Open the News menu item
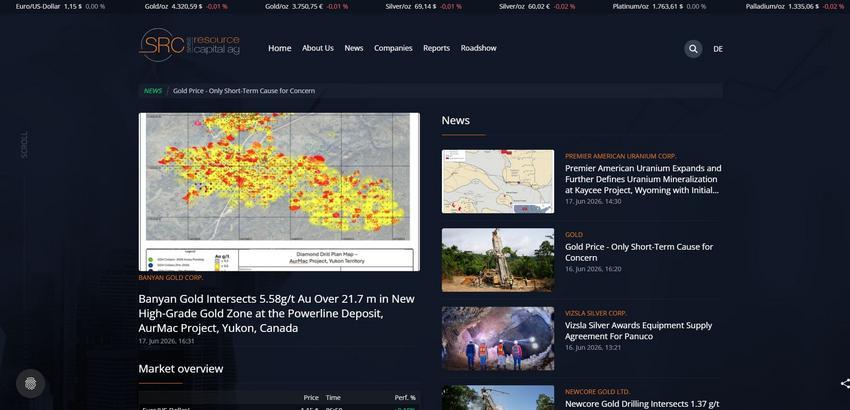The image size is (850, 410). coord(354,48)
